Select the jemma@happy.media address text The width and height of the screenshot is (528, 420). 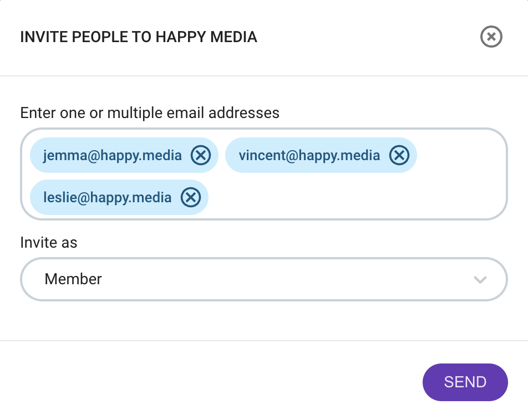click(x=112, y=156)
